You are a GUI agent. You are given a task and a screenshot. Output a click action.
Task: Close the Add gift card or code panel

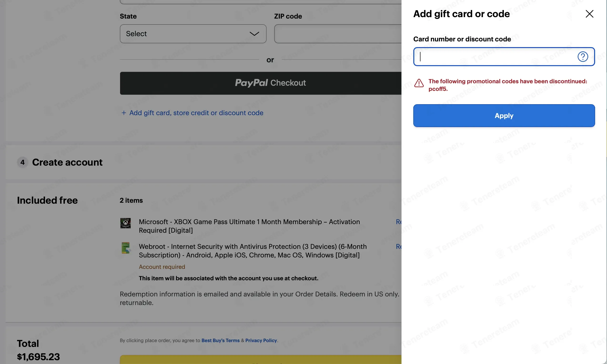click(589, 14)
